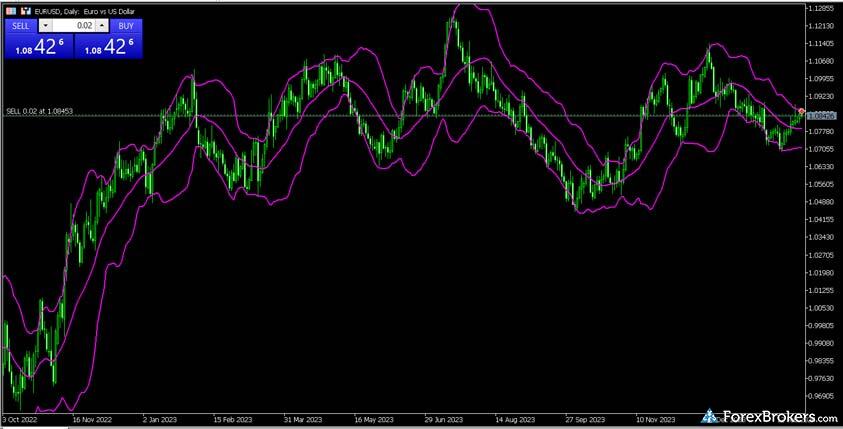Click the 1.12855 price scale label

point(822,8)
